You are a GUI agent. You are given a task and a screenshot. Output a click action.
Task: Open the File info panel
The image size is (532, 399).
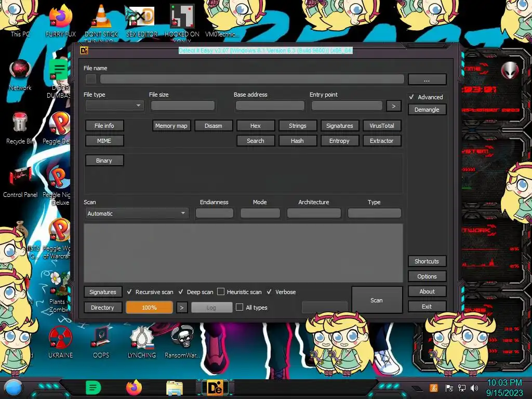pyautogui.click(x=104, y=126)
